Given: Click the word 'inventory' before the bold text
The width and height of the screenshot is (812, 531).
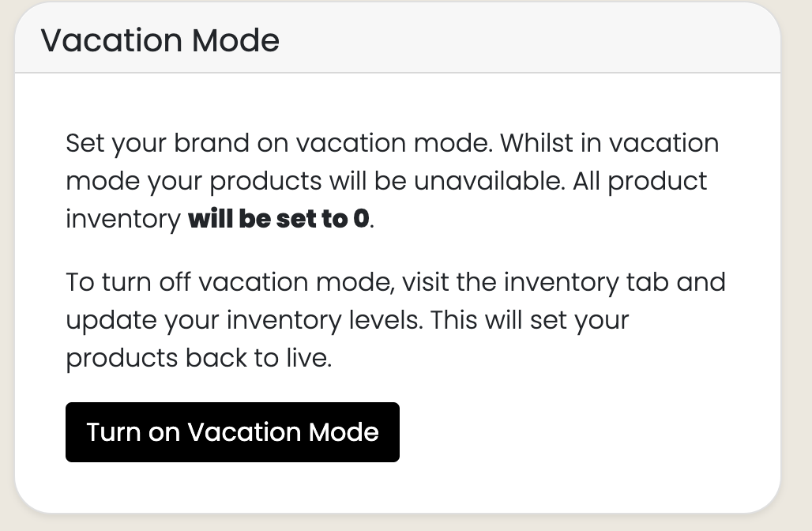Looking at the screenshot, I should click(x=123, y=219).
